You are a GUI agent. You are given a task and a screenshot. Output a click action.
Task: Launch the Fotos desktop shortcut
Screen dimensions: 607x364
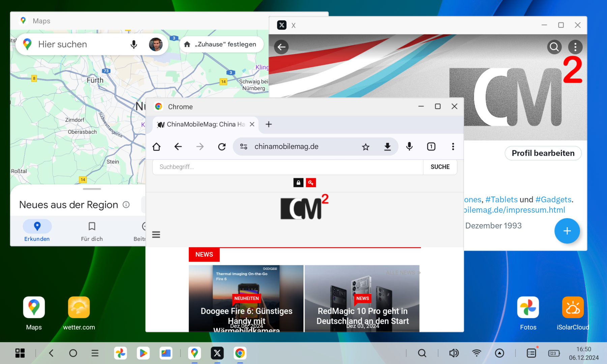[x=528, y=313]
